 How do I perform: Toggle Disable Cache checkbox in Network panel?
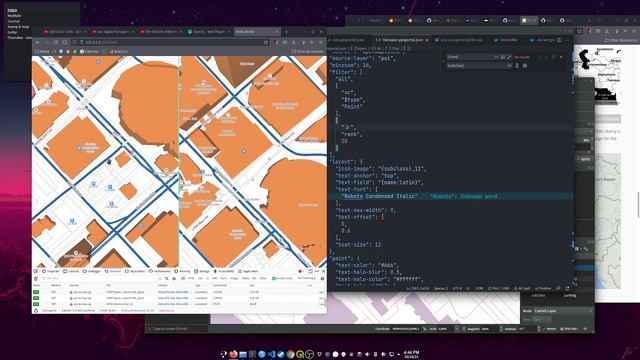[x=282, y=278]
